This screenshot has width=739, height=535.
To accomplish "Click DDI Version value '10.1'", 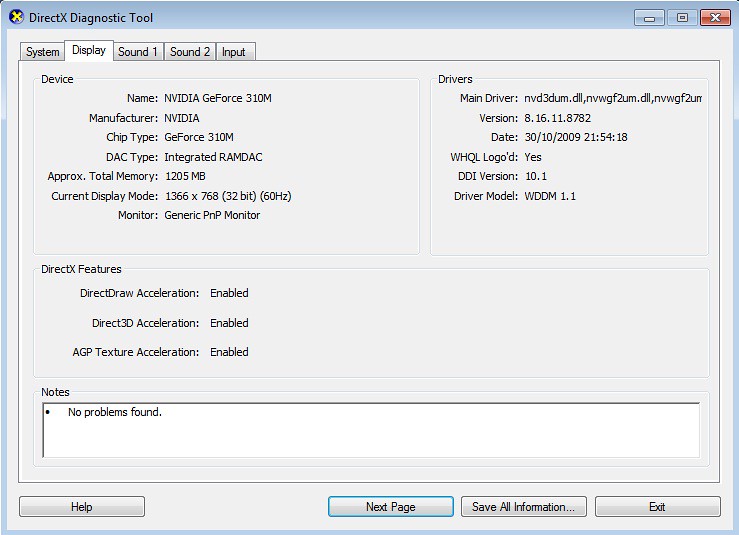I will 536,176.
